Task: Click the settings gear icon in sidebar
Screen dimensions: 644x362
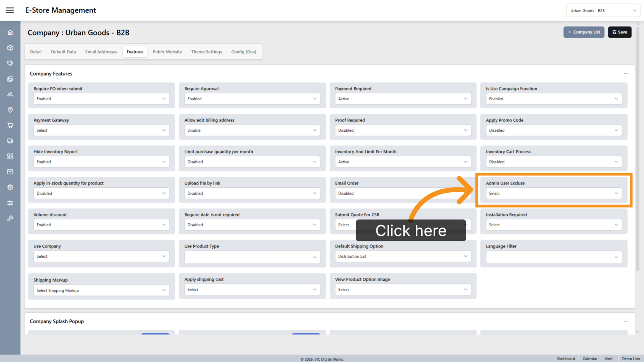Action: click(x=10, y=187)
